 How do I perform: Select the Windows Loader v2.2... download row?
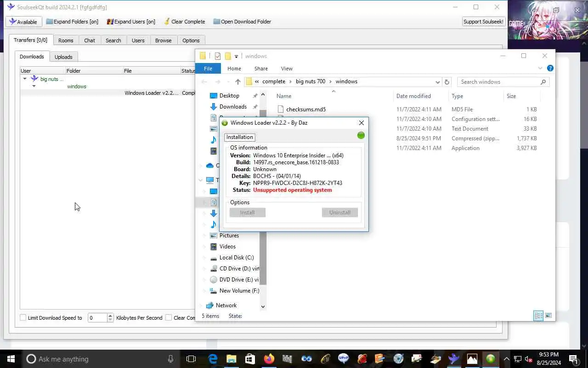(108, 93)
